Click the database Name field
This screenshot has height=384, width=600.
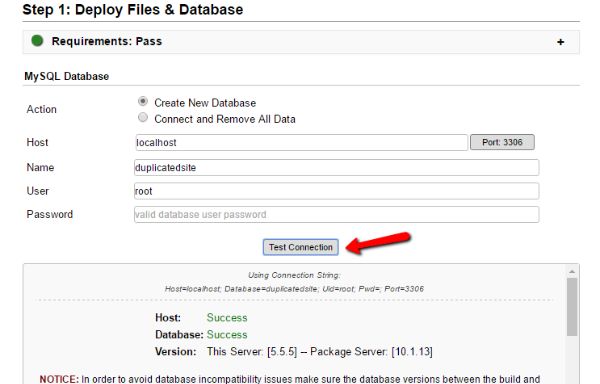(336, 168)
